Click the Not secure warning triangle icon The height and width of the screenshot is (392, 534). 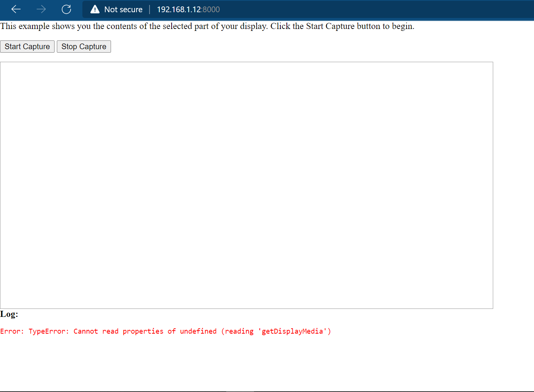click(x=95, y=9)
